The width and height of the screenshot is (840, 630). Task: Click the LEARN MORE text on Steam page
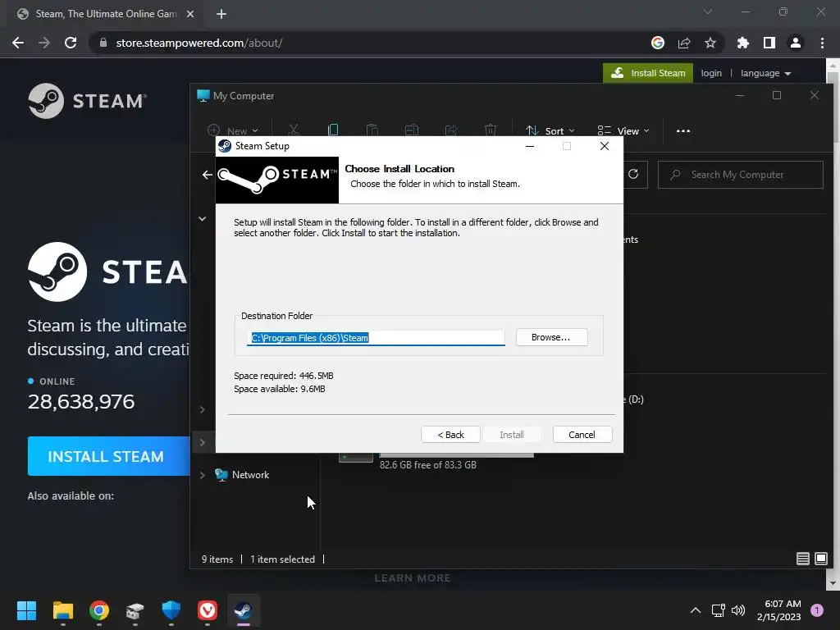coord(413,578)
